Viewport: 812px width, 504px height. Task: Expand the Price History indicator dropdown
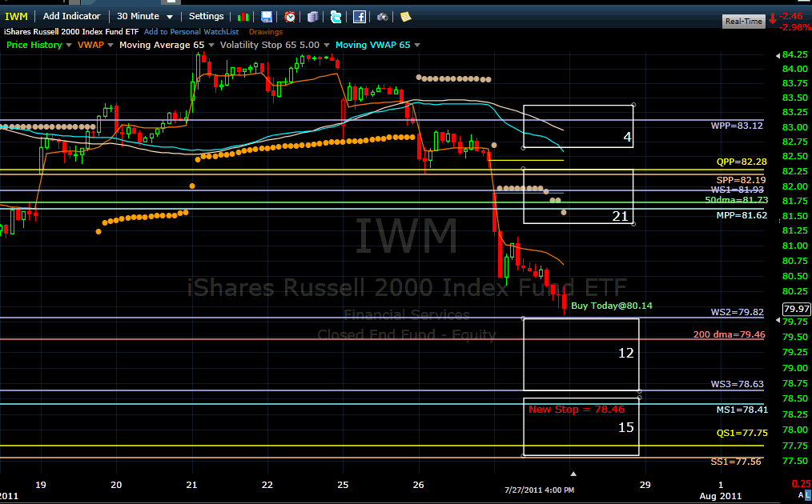pyautogui.click(x=69, y=46)
